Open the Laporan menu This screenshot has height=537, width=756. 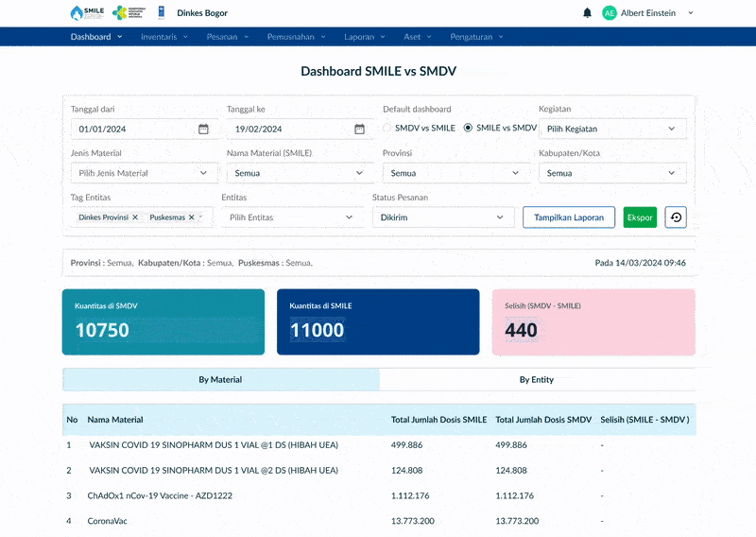click(x=365, y=37)
